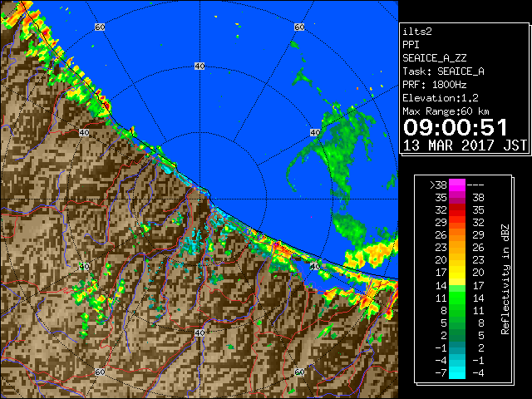Select the "Elevation:1.2" value

441,98
